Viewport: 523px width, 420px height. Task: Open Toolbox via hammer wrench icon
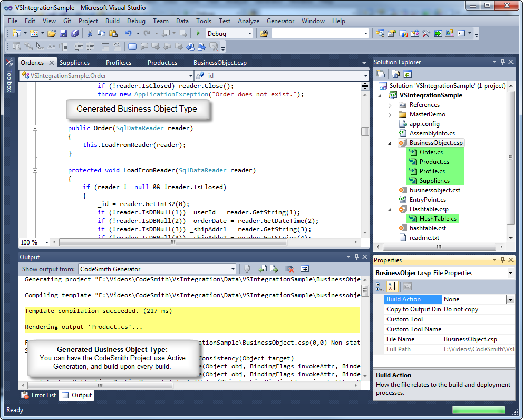click(x=427, y=33)
